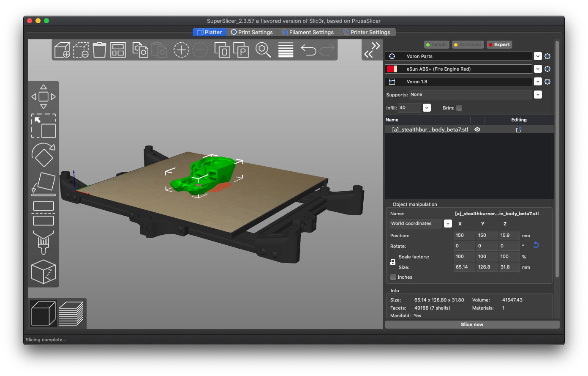This screenshot has width=588, height=376.
Task: Click the Paste toolbar icon
Action: click(x=159, y=50)
